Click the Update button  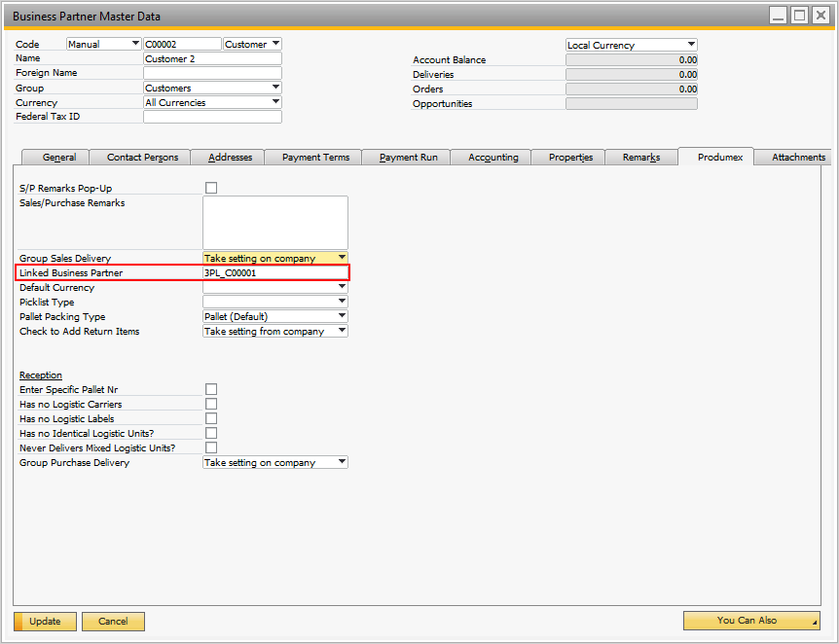click(x=45, y=621)
